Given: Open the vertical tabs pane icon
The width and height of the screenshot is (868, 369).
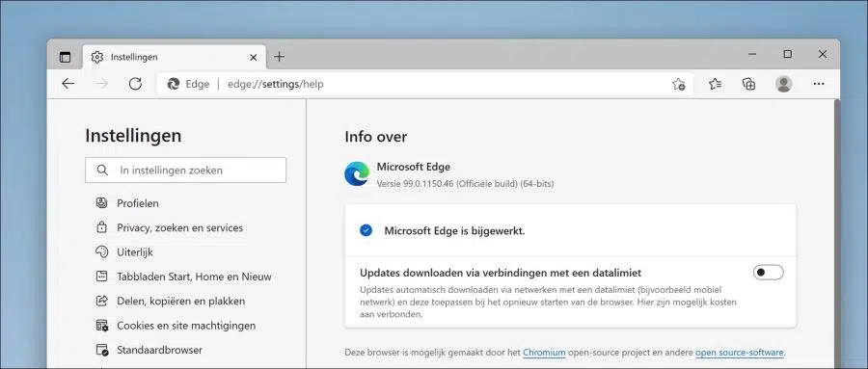Looking at the screenshot, I should [66, 57].
